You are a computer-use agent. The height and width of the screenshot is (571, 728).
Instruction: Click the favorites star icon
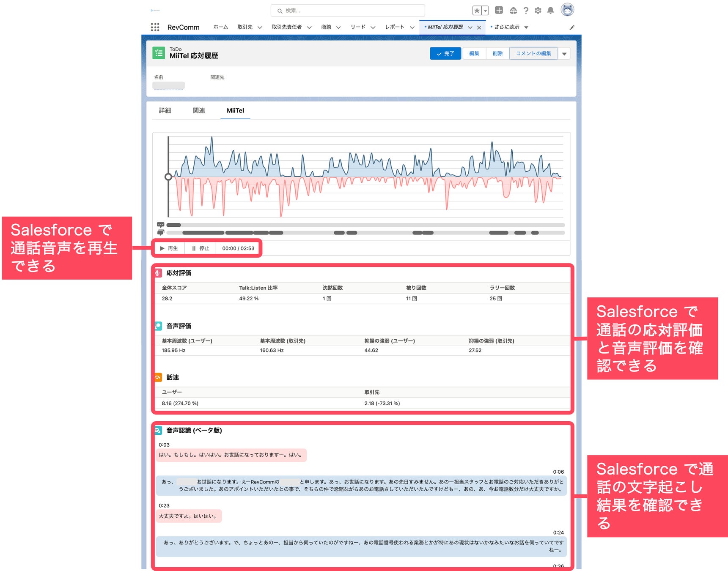(477, 11)
